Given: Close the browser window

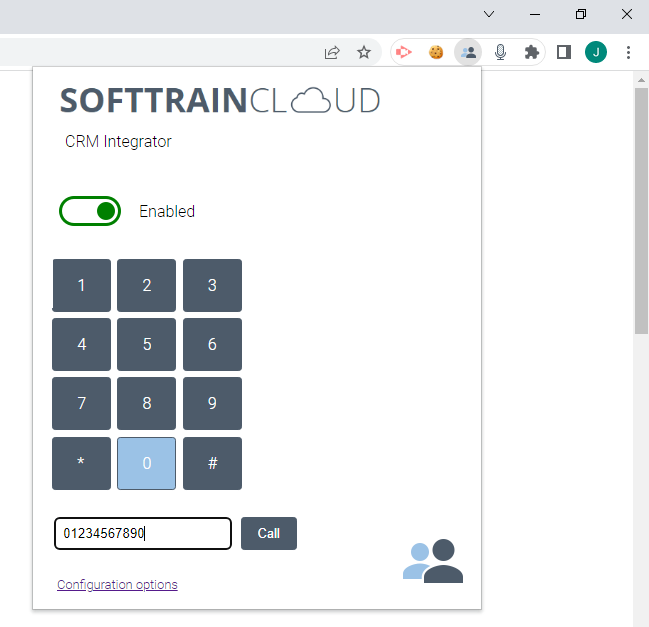Looking at the screenshot, I should [x=627, y=14].
